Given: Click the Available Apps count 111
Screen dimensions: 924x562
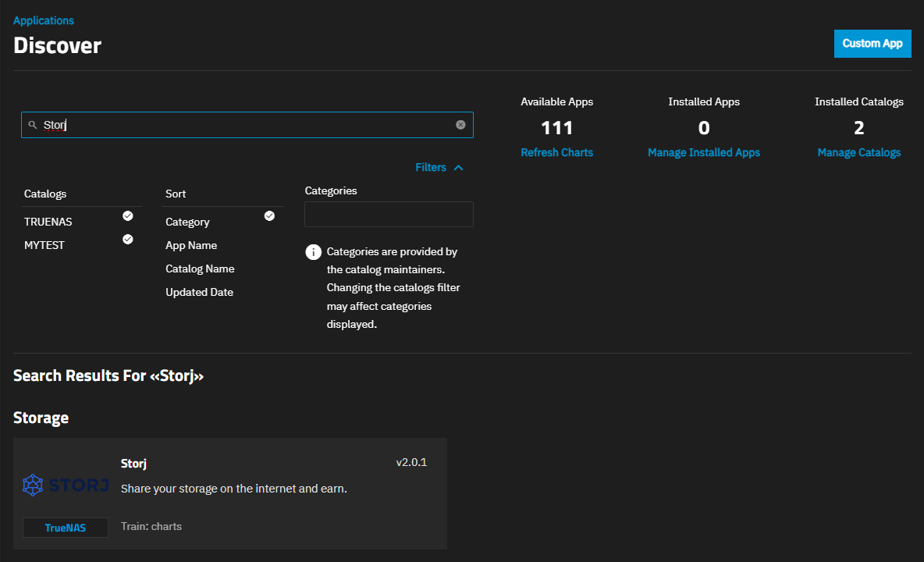Looking at the screenshot, I should click(557, 128).
